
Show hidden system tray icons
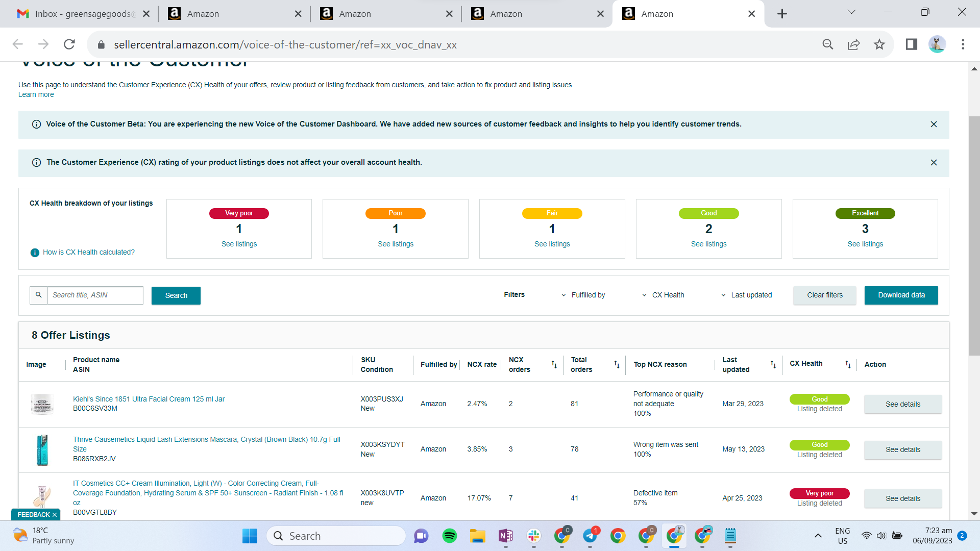pos(818,536)
